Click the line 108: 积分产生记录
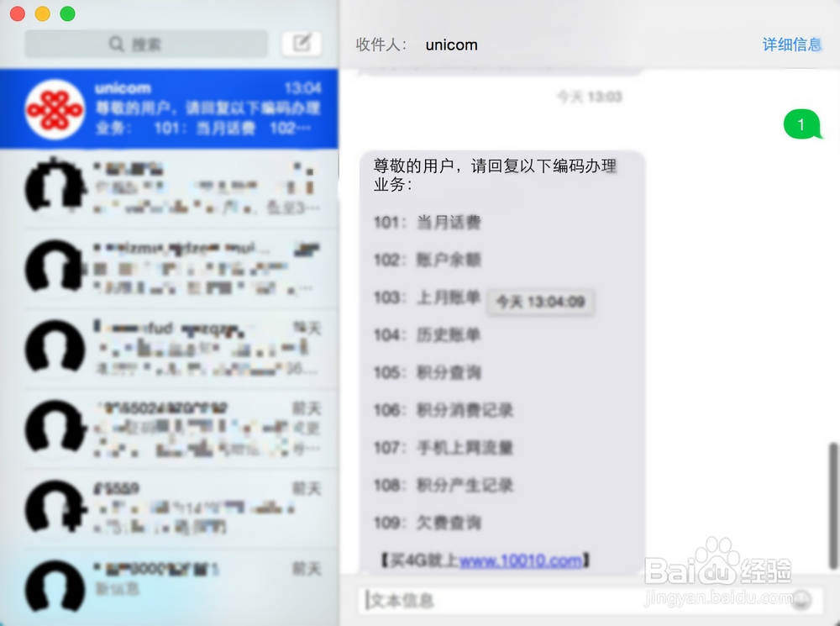 (x=443, y=485)
